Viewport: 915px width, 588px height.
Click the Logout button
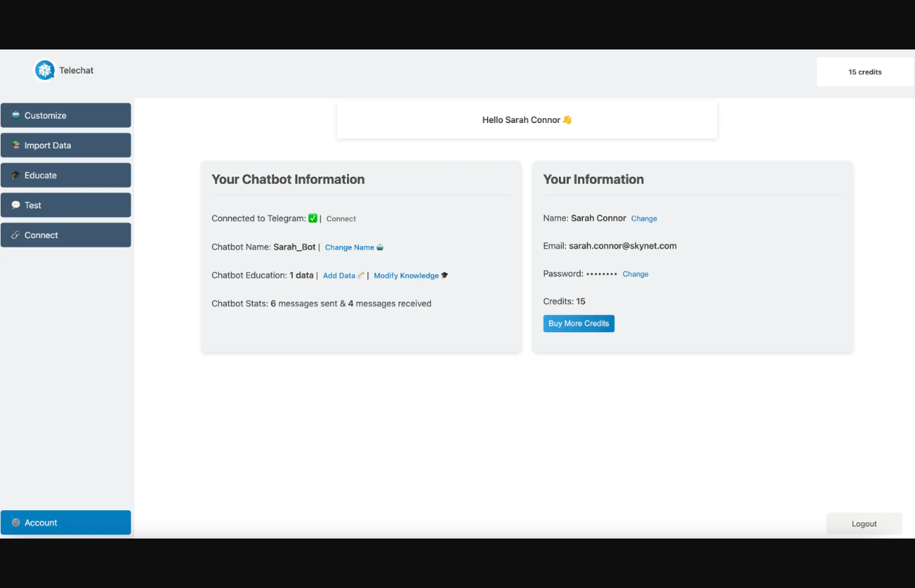pyautogui.click(x=863, y=524)
